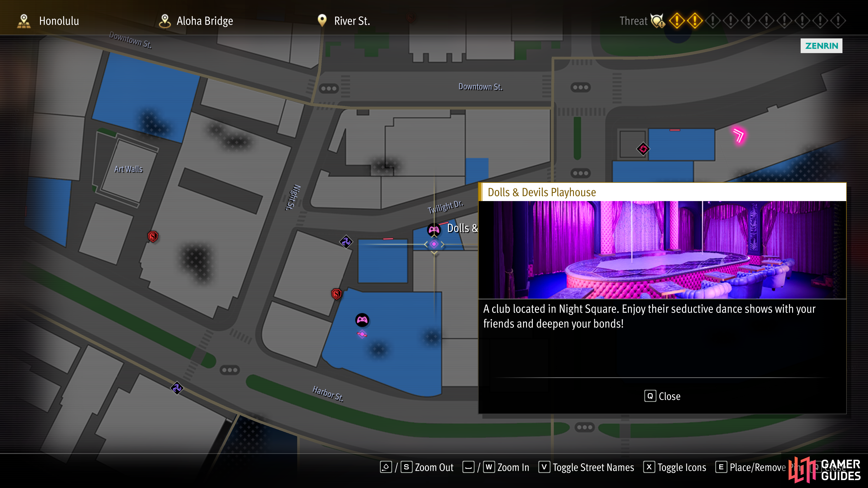This screenshot has width=868, height=488.
Task: Click the Honolulu text label
Action: coord(59,21)
